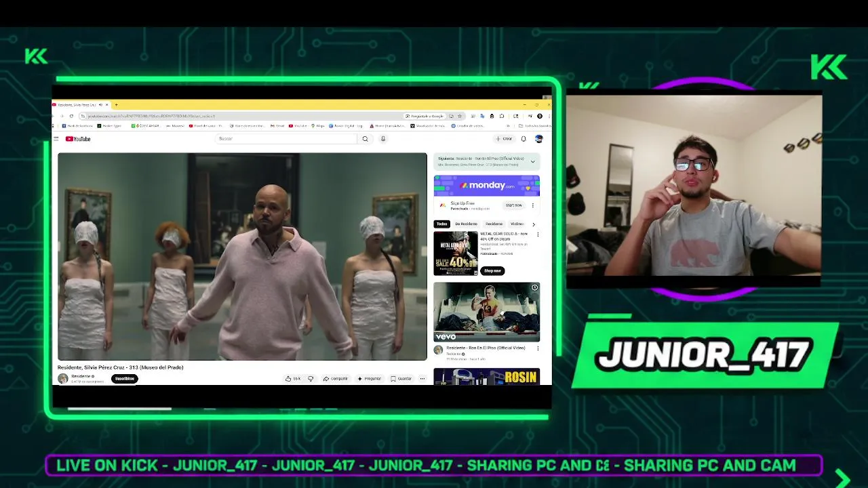Open the YouTube bookmark in bookmarks bar

tap(297, 125)
